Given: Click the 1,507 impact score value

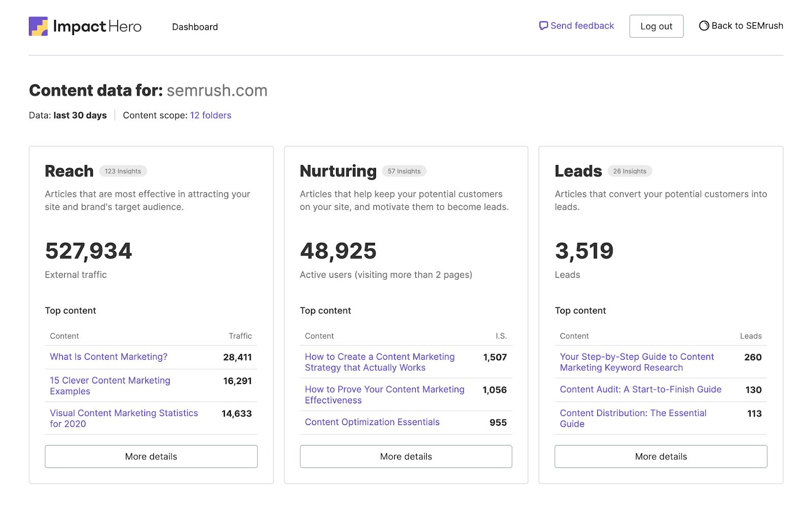Looking at the screenshot, I should pyautogui.click(x=495, y=358).
